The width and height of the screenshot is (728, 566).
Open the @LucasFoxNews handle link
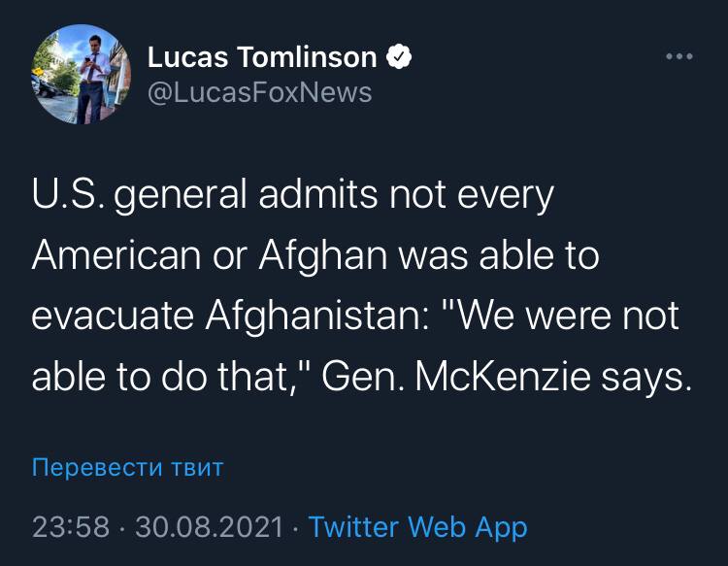[259, 91]
